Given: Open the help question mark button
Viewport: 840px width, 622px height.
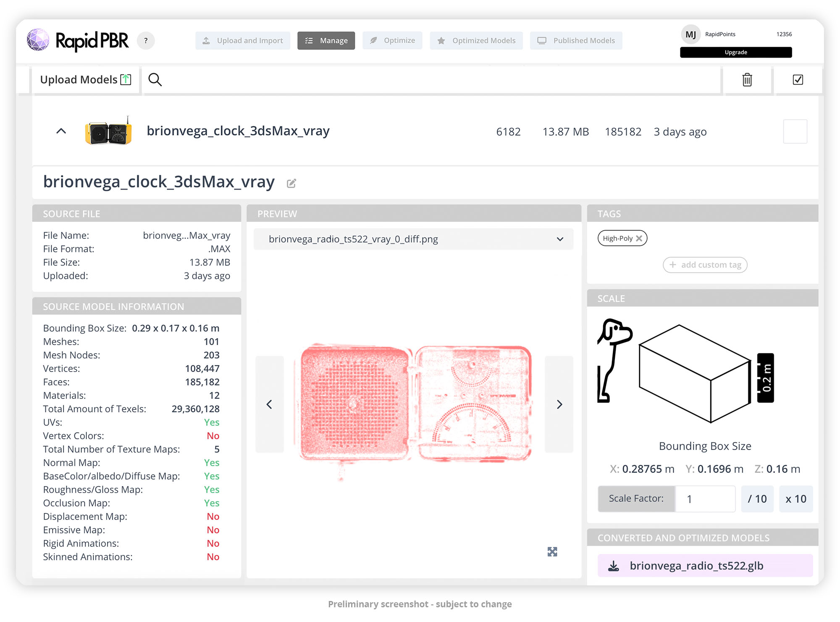Looking at the screenshot, I should [146, 41].
